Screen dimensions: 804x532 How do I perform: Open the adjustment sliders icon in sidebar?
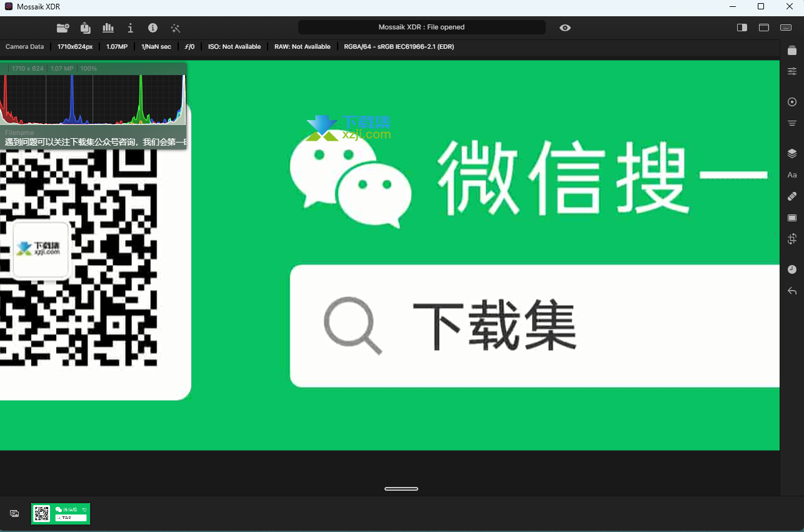coord(792,71)
